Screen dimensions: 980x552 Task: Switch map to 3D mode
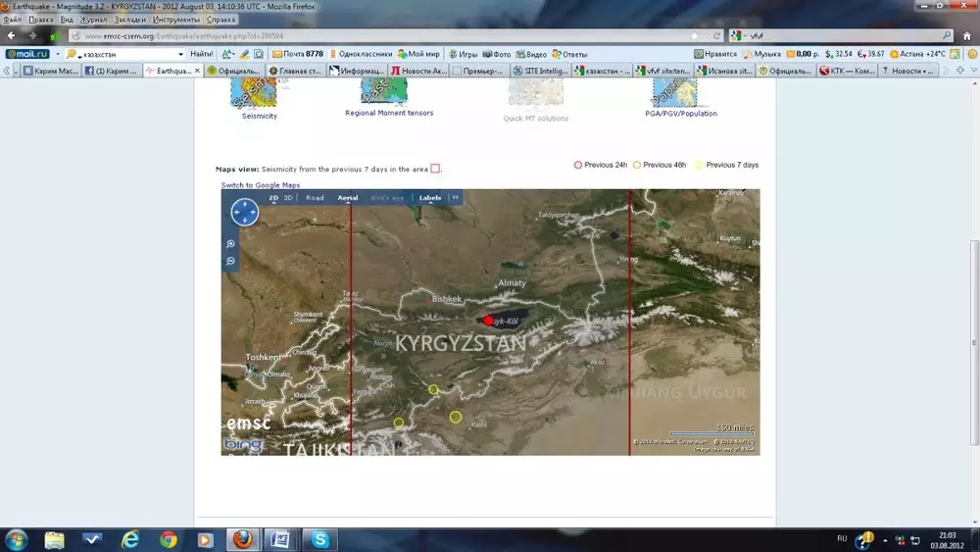tap(288, 198)
